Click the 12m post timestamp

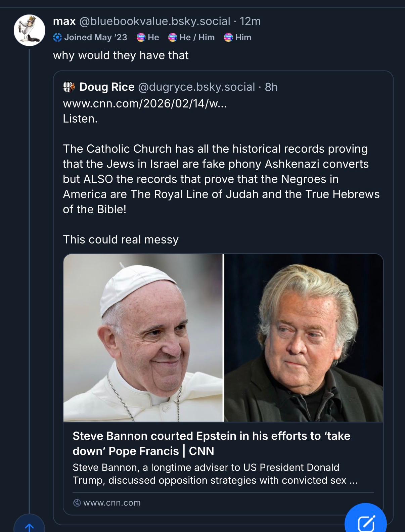250,21
